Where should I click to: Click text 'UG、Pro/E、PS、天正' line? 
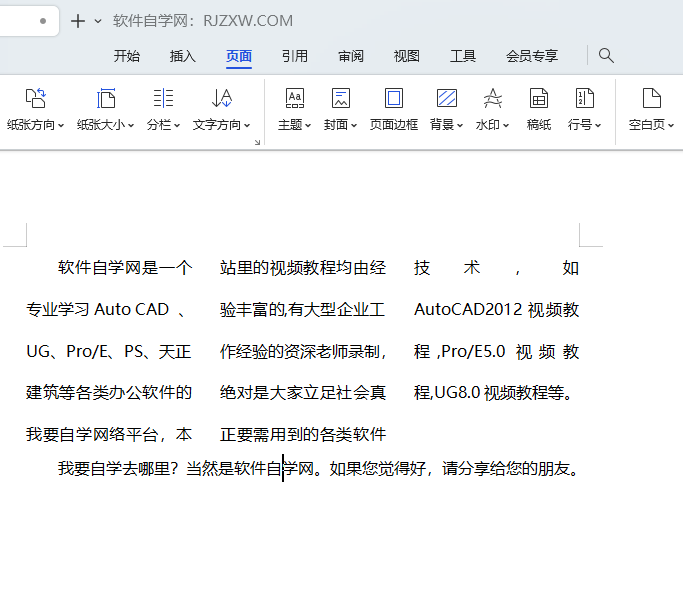(108, 351)
